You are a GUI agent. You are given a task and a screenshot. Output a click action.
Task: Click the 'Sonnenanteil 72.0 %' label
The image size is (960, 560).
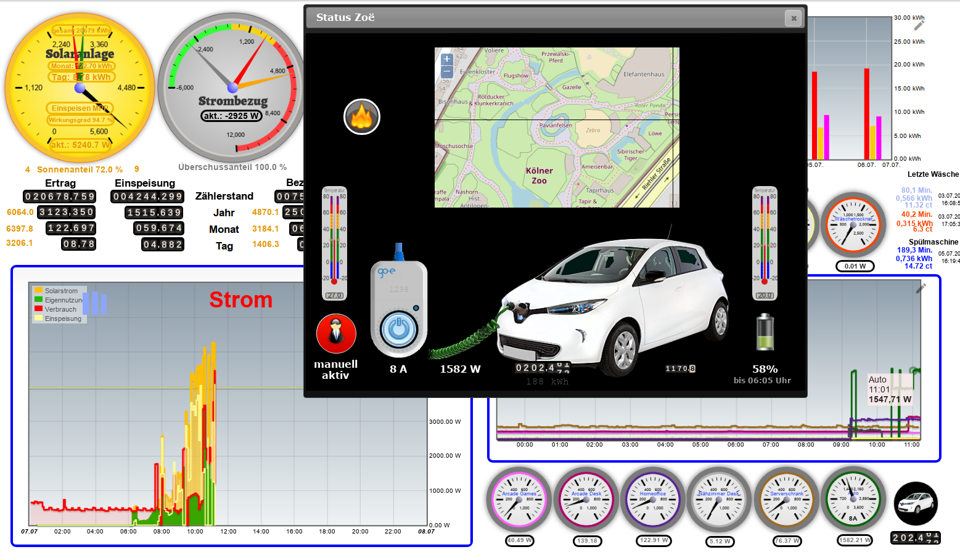click(80, 169)
